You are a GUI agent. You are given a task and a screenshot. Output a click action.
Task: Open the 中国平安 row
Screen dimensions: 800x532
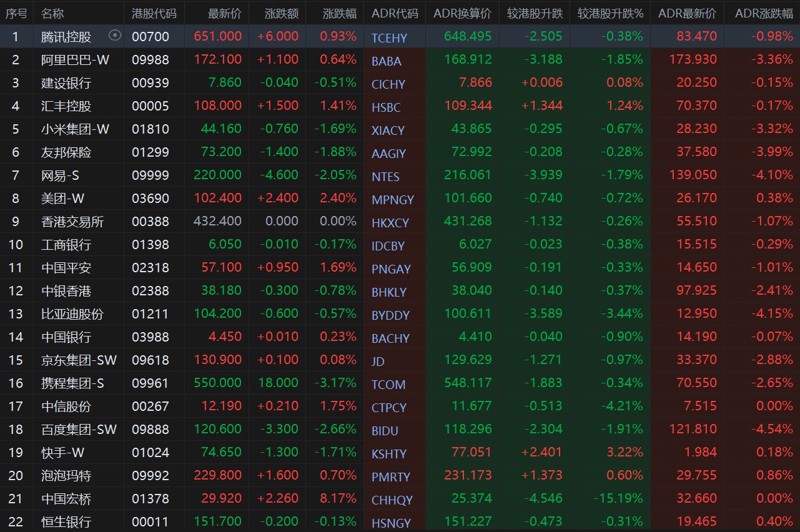click(x=400, y=268)
